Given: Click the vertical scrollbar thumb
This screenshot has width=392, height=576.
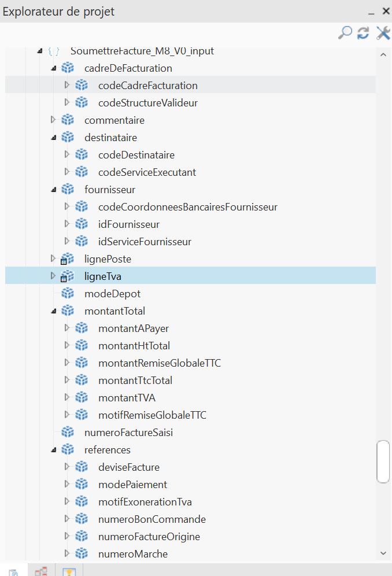Looking at the screenshot, I should click(x=383, y=461).
